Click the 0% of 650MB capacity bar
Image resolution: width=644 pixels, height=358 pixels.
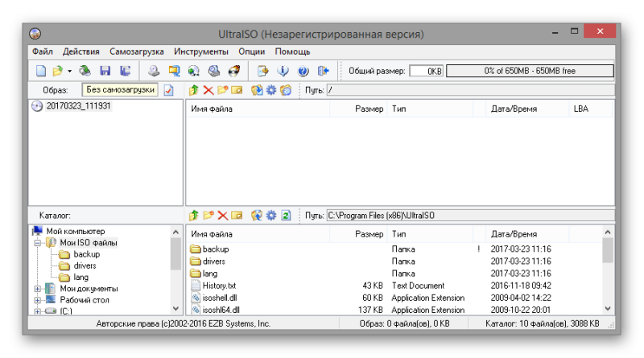(x=530, y=71)
